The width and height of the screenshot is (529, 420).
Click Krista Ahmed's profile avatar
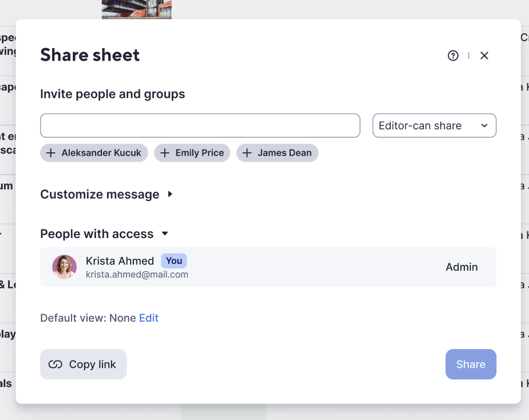64,267
